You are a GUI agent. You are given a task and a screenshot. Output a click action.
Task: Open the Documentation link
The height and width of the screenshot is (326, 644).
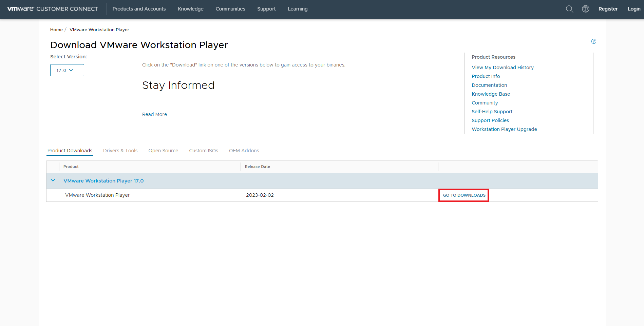point(489,85)
